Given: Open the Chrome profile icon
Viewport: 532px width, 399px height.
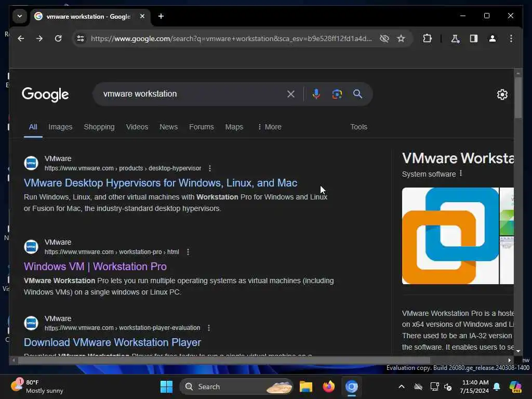Looking at the screenshot, I should 493,38.
